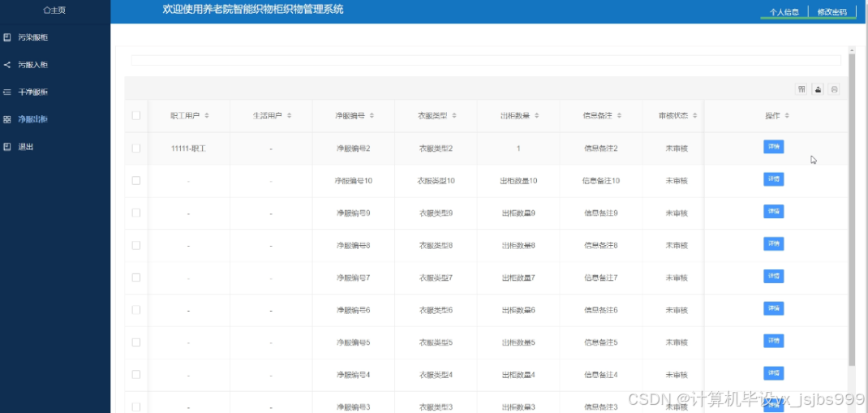Check the box for row 净服编号5
This screenshot has width=868, height=413.
136,342
